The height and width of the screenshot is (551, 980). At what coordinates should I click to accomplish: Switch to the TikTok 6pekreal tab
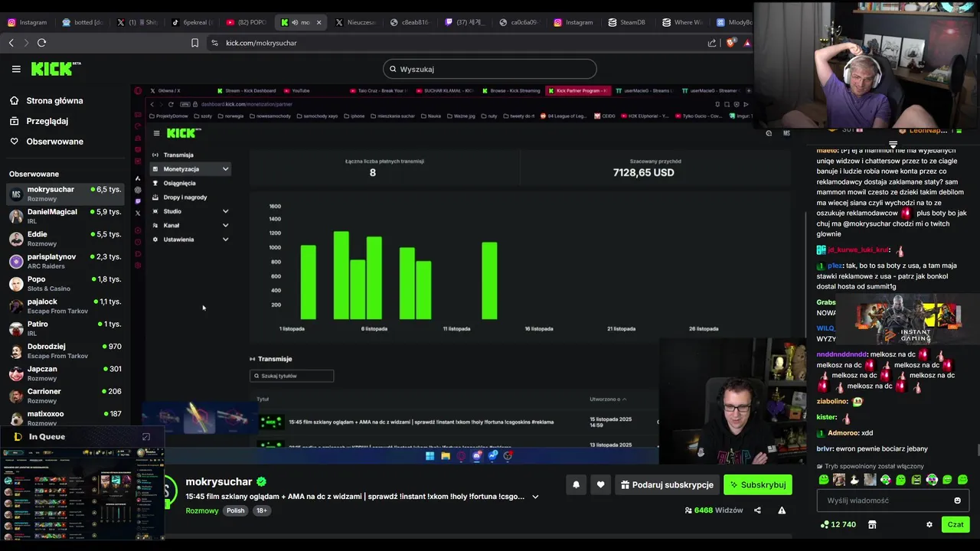[192, 22]
